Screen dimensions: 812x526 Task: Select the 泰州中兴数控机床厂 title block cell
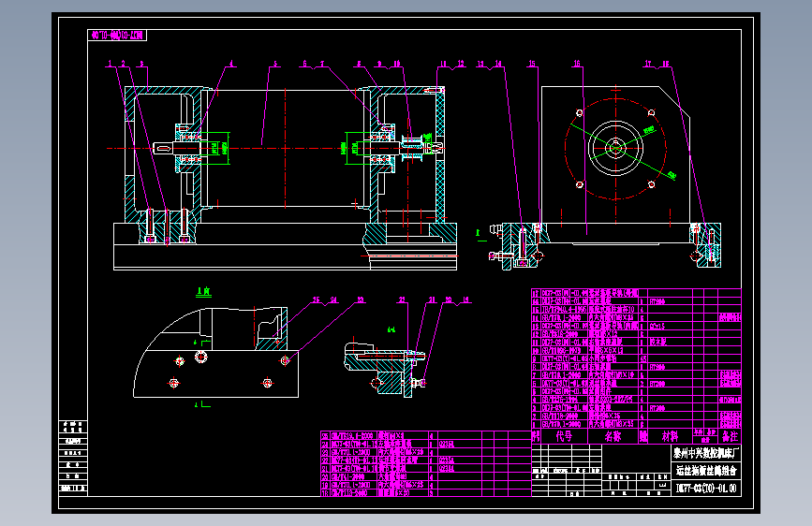coord(706,454)
